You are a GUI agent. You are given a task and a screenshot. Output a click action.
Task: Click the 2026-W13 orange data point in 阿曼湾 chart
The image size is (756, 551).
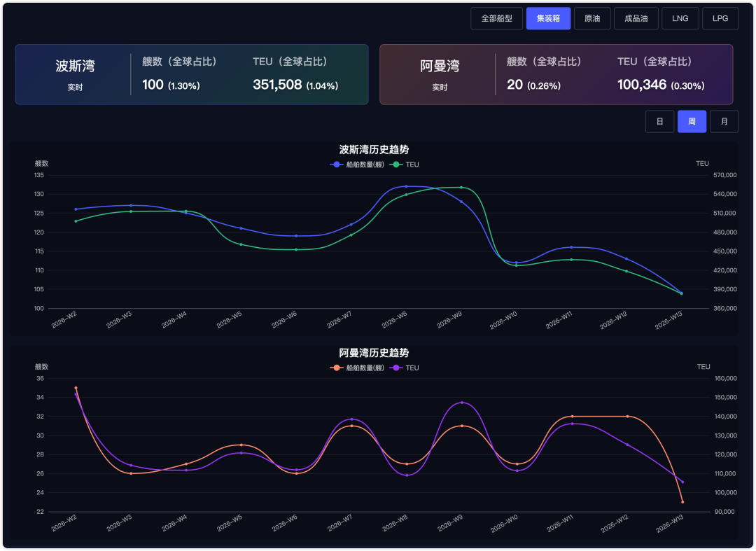tap(682, 502)
